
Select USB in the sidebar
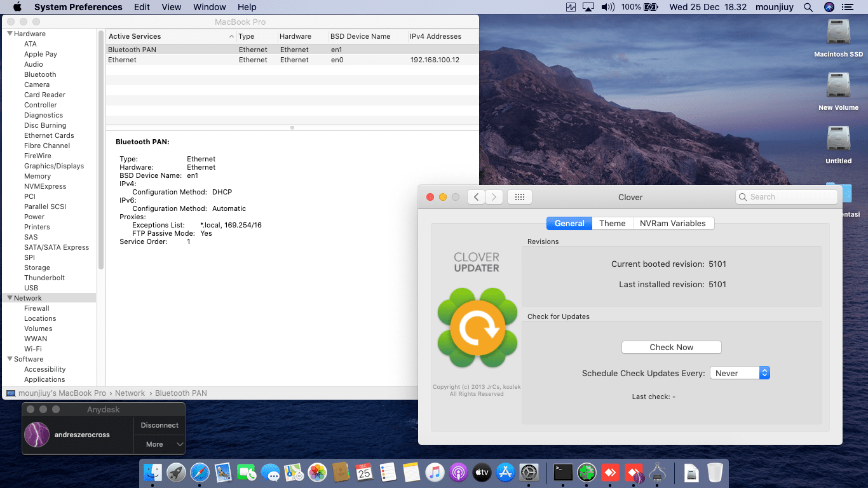pos(31,288)
